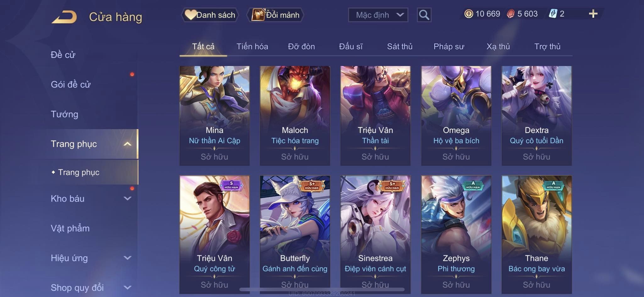The width and height of the screenshot is (644, 297).
Task: Select the Pháp sư tab
Action: [449, 46]
